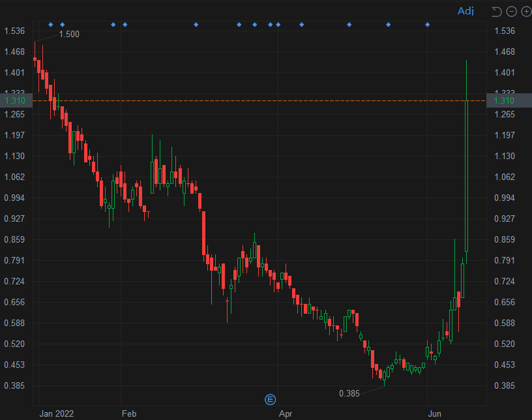The height and width of the screenshot is (420, 532).
Task: Click 0.994 on the left price axis
Action: 14,198
